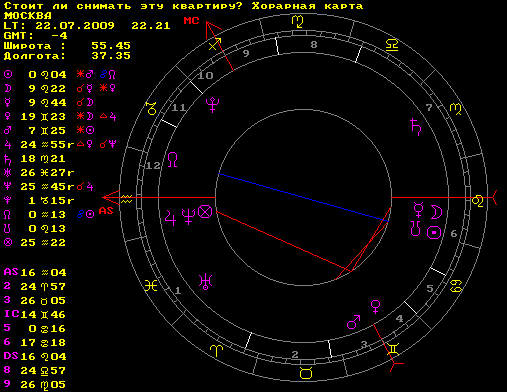This screenshot has width=507, height=392.
Task: Click the red MC label
Action: [191, 21]
